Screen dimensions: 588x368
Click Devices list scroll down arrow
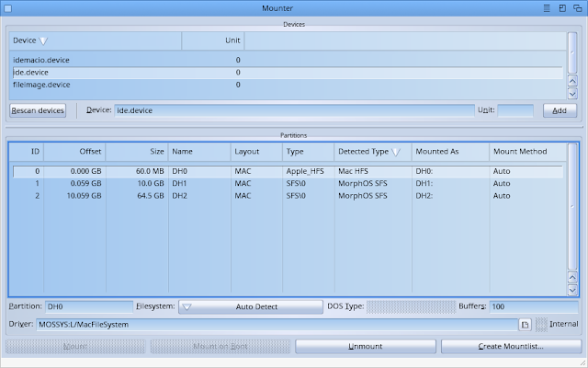pos(572,93)
